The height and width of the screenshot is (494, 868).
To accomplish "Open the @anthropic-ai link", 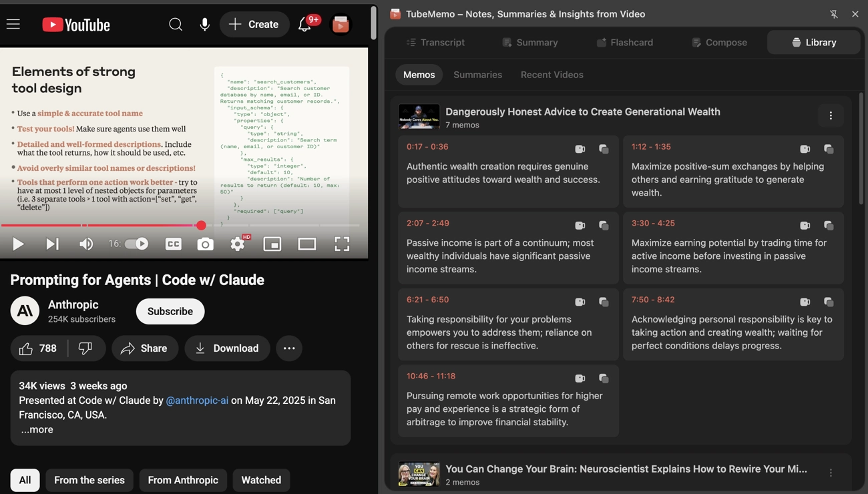I will click(197, 401).
